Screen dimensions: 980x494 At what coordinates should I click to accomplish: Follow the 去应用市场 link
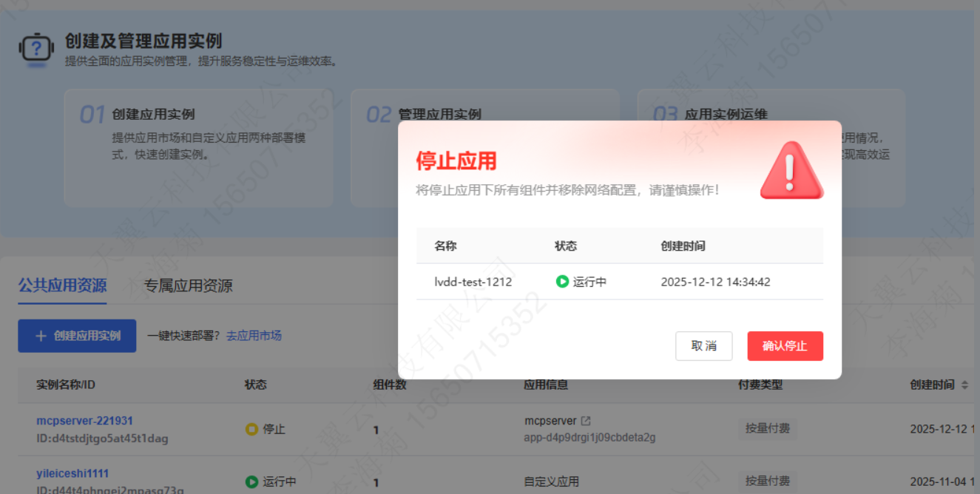tap(254, 336)
